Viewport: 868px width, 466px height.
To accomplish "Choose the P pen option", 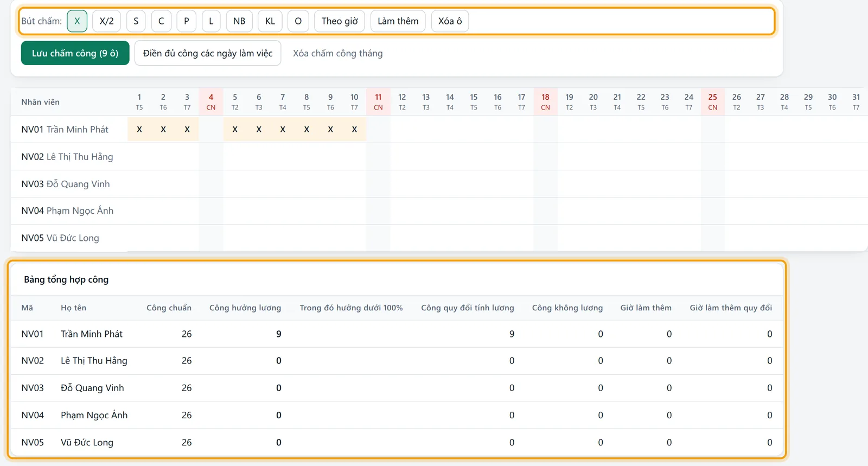I will click(x=187, y=21).
